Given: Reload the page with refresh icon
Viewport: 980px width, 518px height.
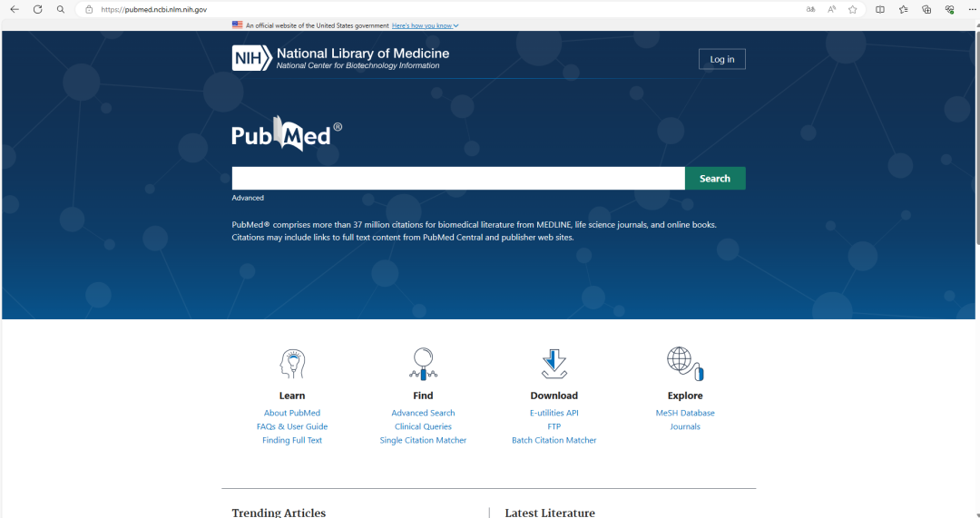Looking at the screenshot, I should 37,9.
